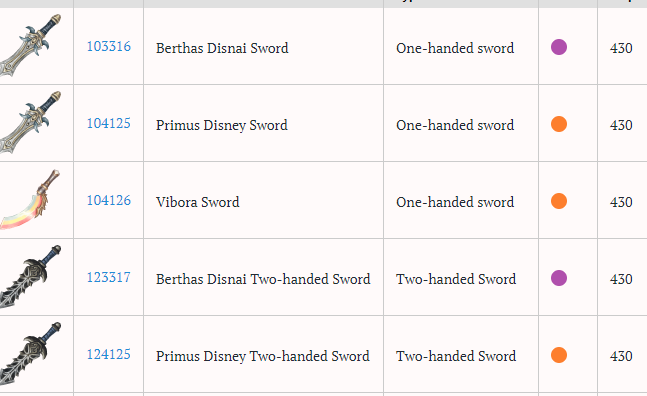Click purple rarity dot for Berthas Disnai Sword
Viewport: 647px width, 396px height.
pyautogui.click(x=559, y=47)
